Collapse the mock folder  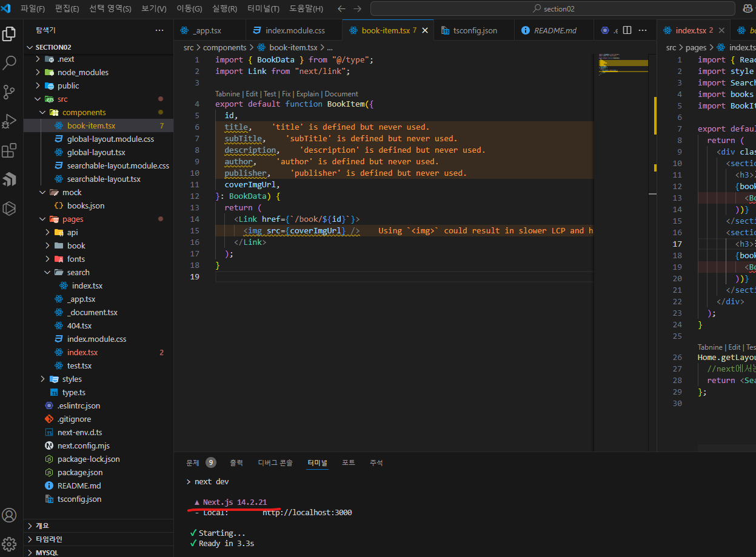click(x=42, y=192)
